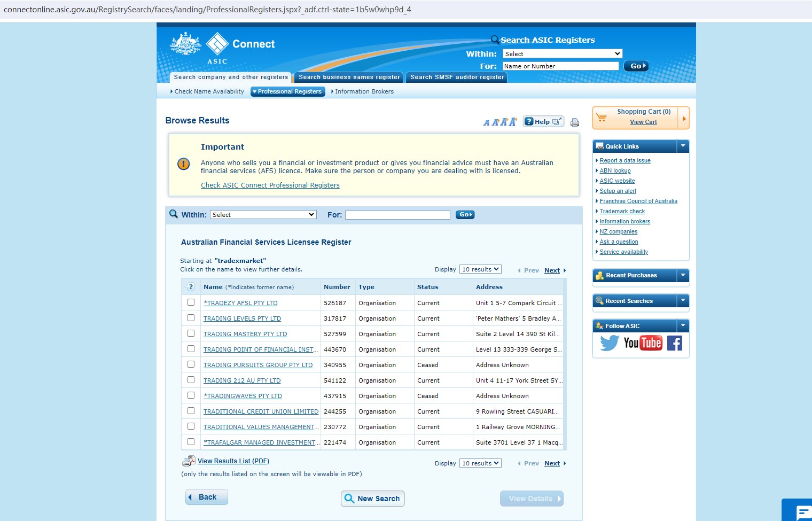
Task: Click the largest text size icon
Action: (x=513, y=122)
